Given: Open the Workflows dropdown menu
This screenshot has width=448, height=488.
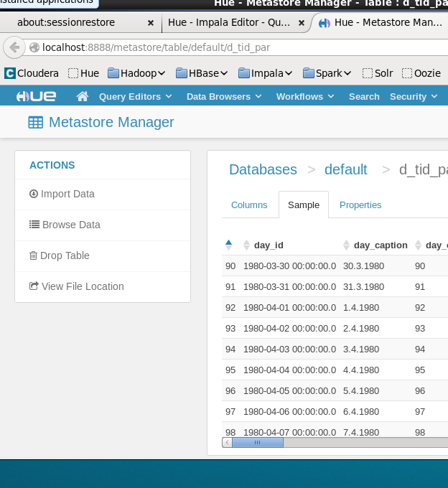Looking at the screenshot, I should [304, 96].
